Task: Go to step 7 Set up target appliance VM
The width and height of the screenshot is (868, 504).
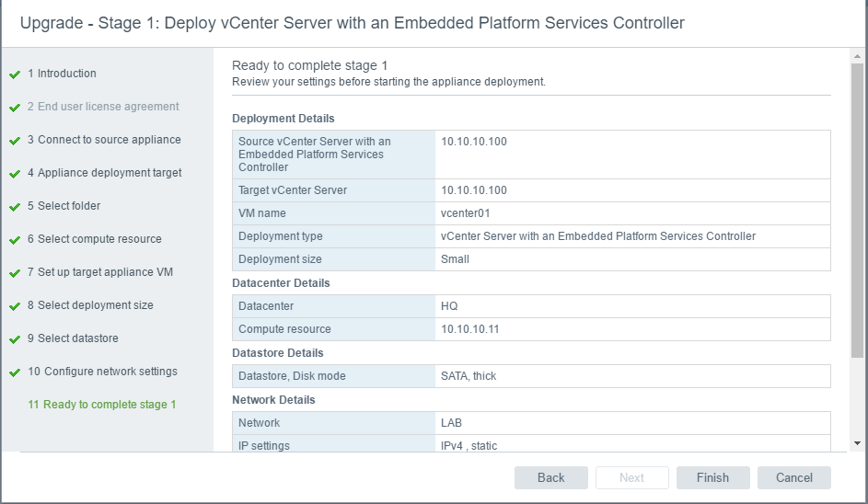Action: click(100, 272)
